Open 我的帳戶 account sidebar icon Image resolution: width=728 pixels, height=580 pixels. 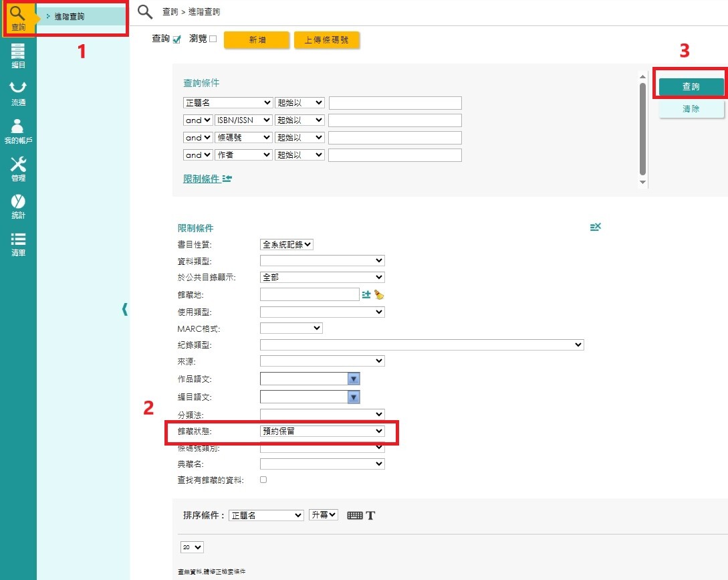pos(18,130)
